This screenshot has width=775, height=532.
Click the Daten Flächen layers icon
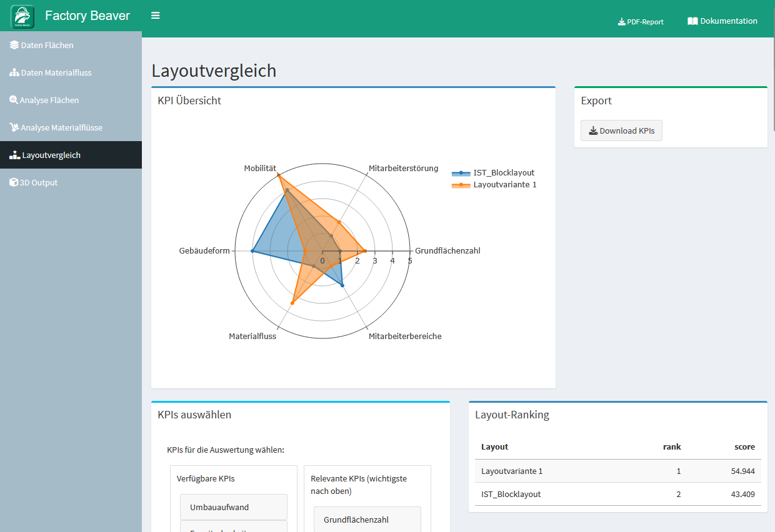(x=14, y=45)
